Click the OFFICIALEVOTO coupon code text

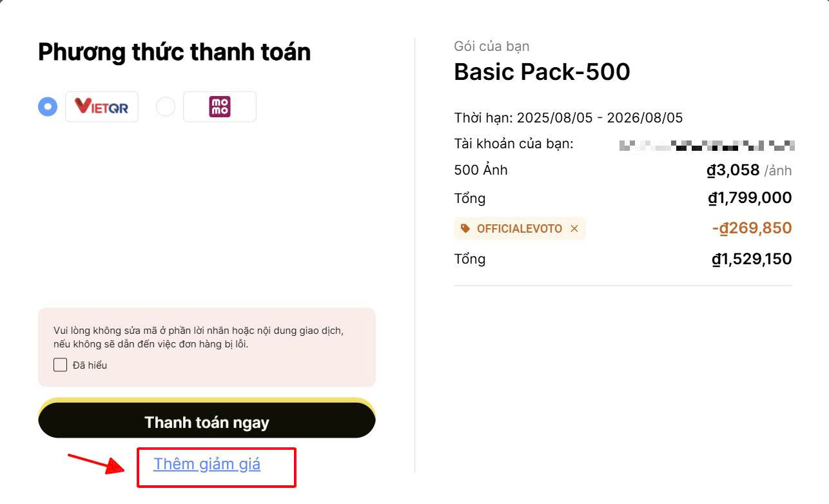(519, 229)
